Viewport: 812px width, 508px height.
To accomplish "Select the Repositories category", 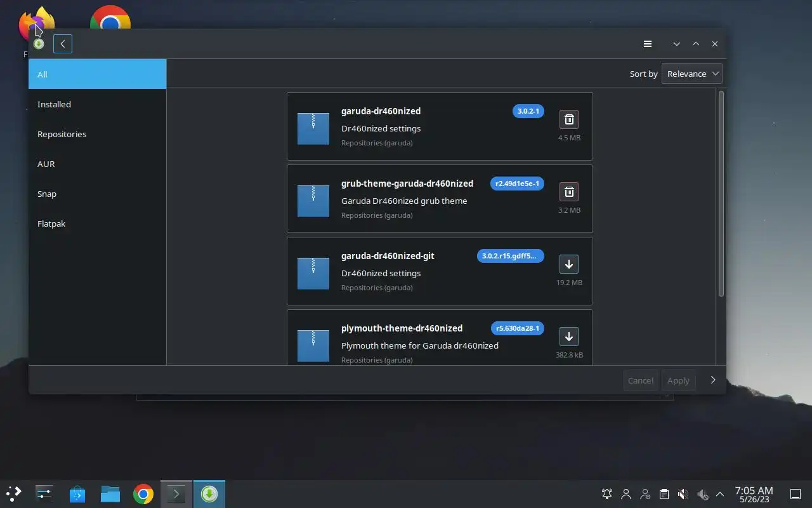I will (x=98, y=134).
